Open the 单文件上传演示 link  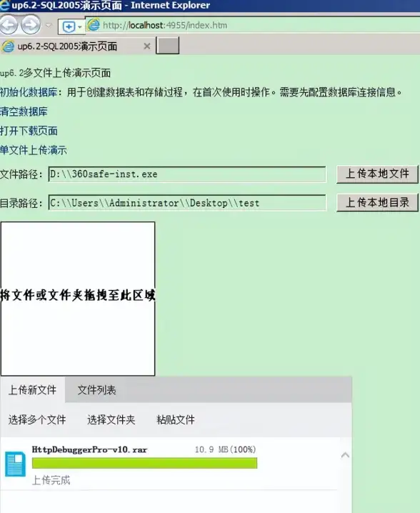(34, 150)
